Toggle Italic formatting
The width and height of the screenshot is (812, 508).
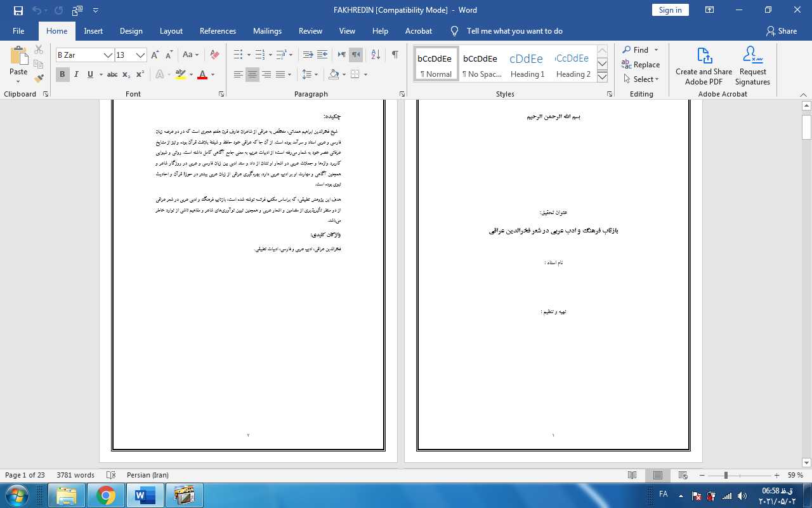pos(76,75)
